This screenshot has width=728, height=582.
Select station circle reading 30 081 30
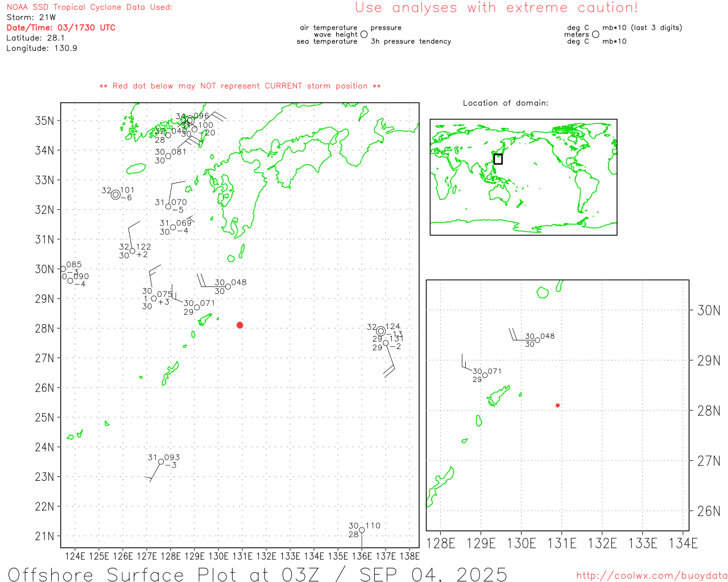(x=168, y=156)
